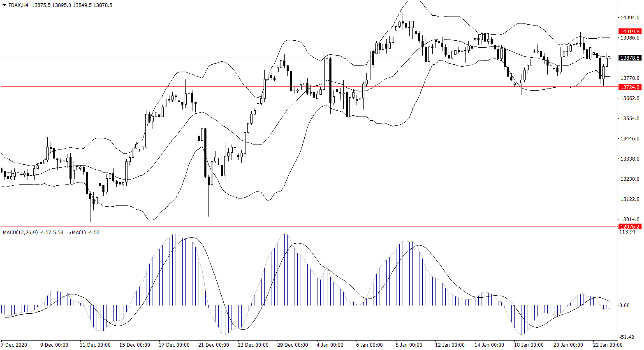Click the MACD(12,26,9) indicator label
644x350 pixels.
tap(20, 233)
